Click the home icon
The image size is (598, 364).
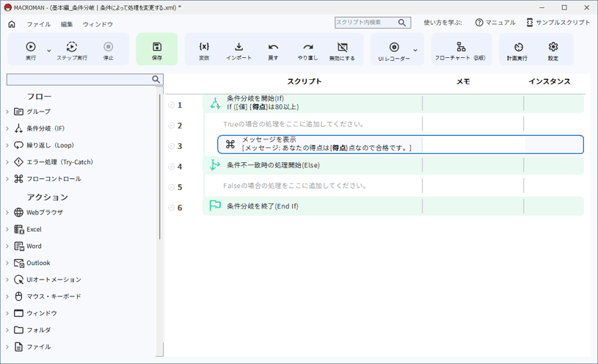click(12, 24)
